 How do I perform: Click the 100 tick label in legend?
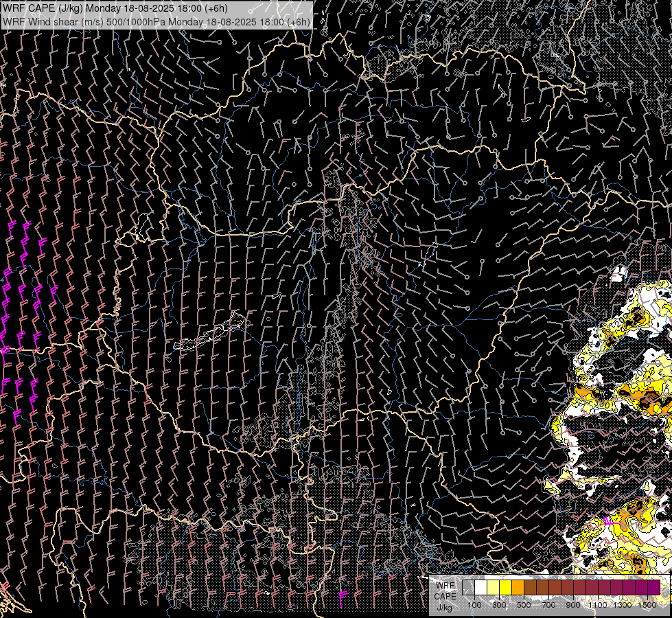(x=474, y=605)
